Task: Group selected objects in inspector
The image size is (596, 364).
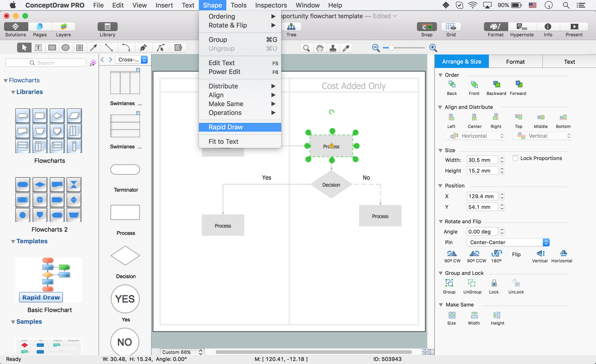Action: click(x=449, y=286)
